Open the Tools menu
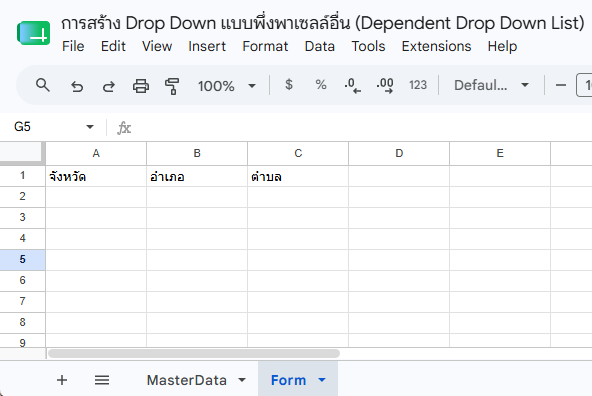The height and width of the screenshot is (396, 592). [x=368, y=46]
